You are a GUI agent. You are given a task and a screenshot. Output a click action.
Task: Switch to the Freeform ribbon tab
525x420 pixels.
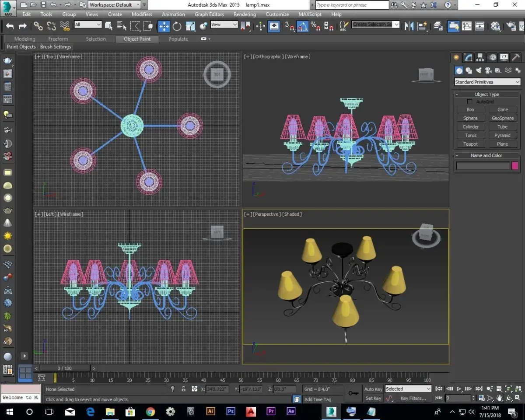click(x=58, y=39)
